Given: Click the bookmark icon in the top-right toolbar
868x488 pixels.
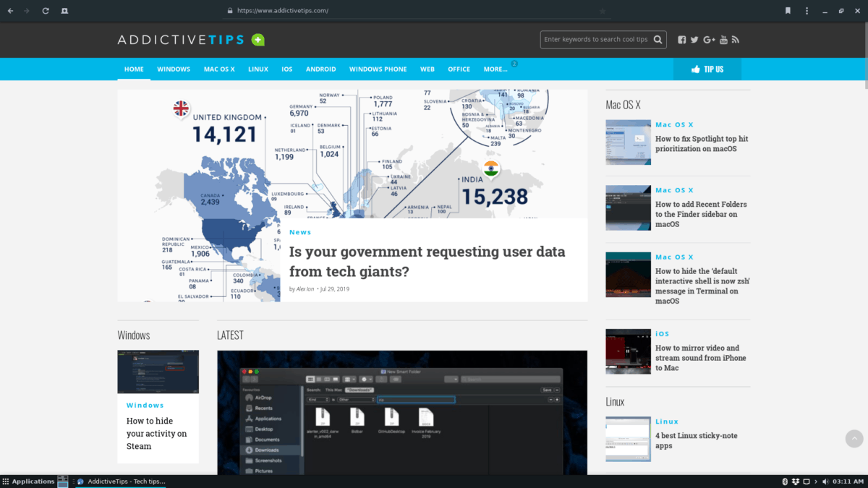Looking at the screenshot, I should [788, 11].
